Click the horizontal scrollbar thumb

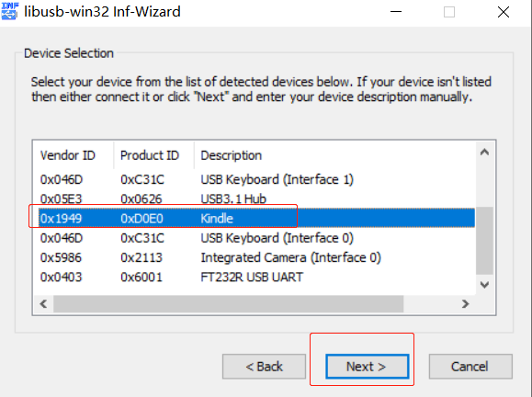click(x=229, y=303)
